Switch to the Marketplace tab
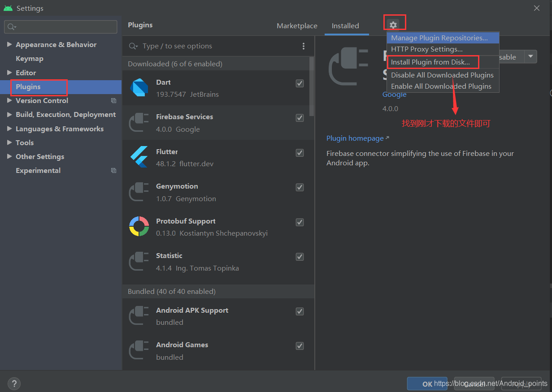The image size is (552, 392). point(297,26)
